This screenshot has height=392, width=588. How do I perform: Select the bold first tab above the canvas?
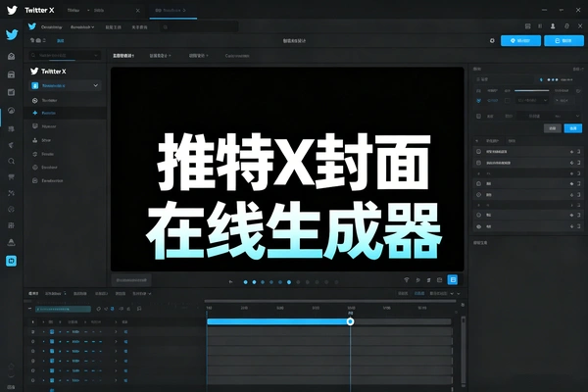tap(123, 56)
